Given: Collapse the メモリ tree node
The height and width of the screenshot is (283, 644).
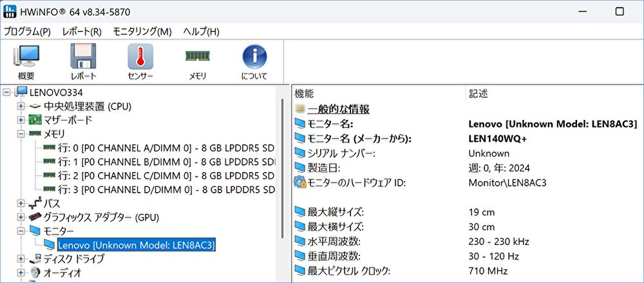Looking at the screenshot, I should [x=21, y=134].
